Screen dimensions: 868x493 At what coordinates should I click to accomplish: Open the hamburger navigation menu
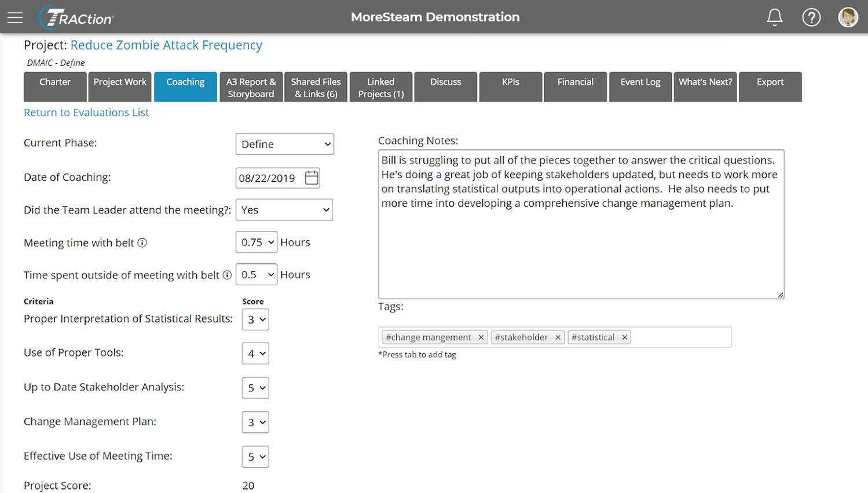pos(15,17)
